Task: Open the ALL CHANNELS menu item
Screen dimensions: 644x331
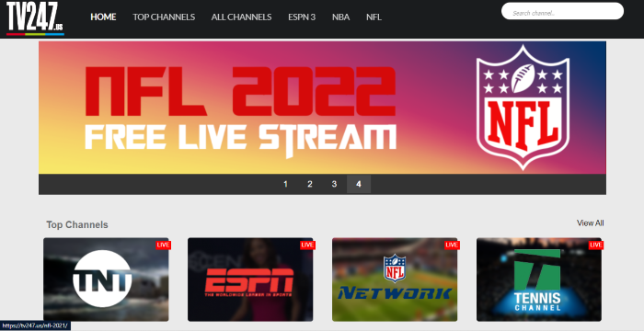Action: tap(241, 17)
